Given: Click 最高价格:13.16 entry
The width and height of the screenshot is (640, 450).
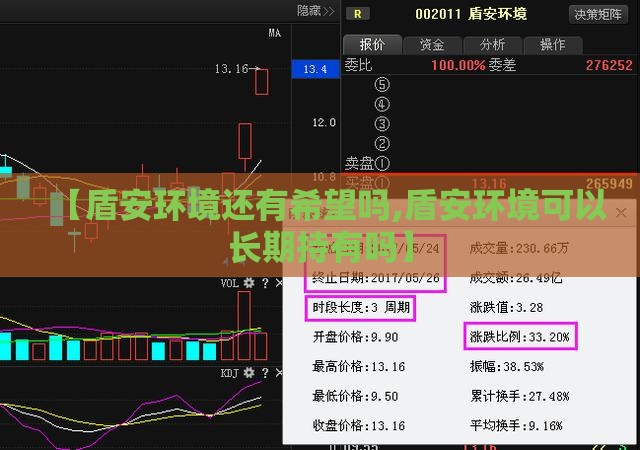Looking at the screenshot, I should [x=358, y=366].
